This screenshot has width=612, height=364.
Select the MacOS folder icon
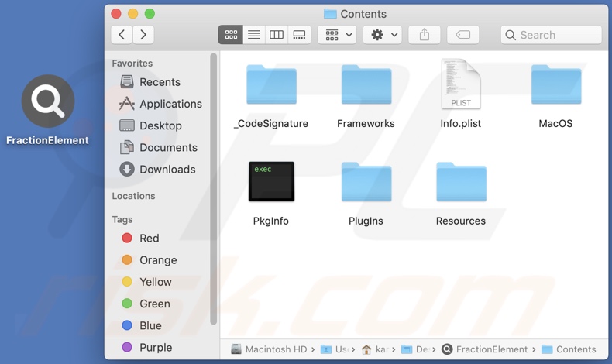coord(556,84)
